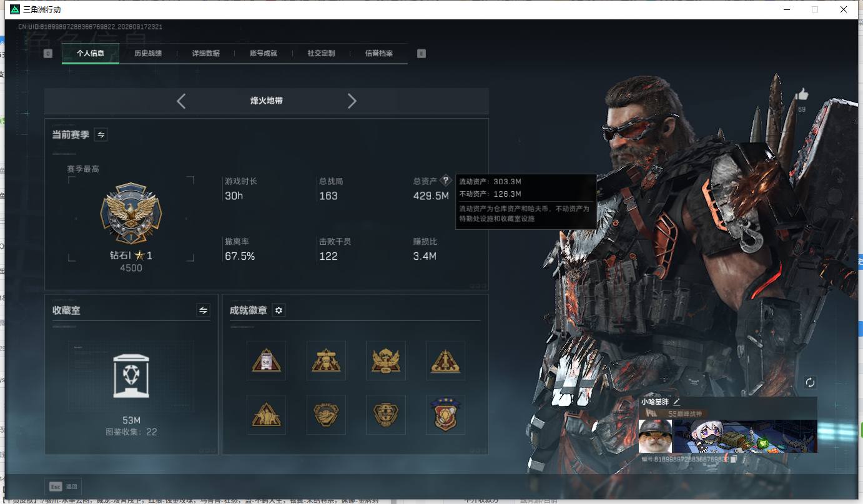Open the 收藏室 display case icon

(x=131, y=376)
